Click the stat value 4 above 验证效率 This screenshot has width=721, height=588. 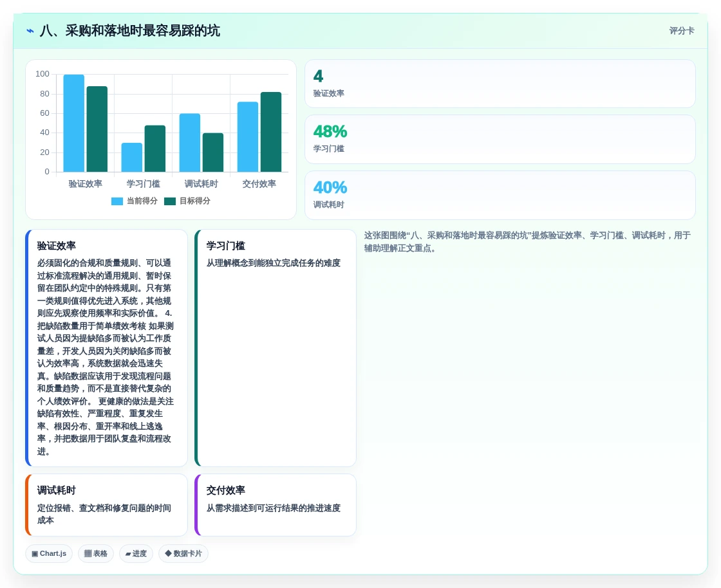click(x=318, y=76)
